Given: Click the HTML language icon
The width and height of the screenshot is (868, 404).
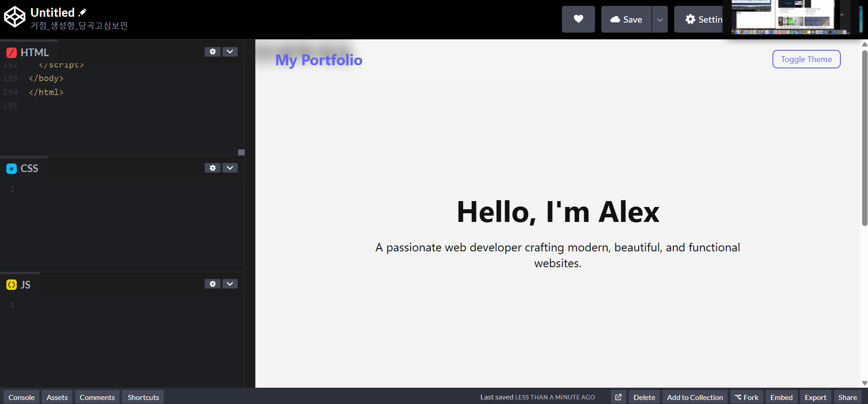Looking at the screenshot, I should click(x=11, y=53).
